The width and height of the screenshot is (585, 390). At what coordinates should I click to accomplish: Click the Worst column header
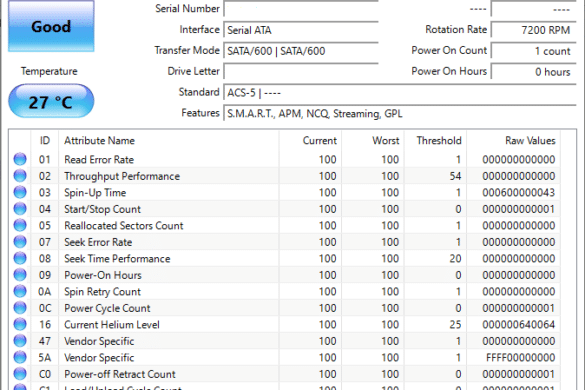pyautogui.click(x=373, y=141)
